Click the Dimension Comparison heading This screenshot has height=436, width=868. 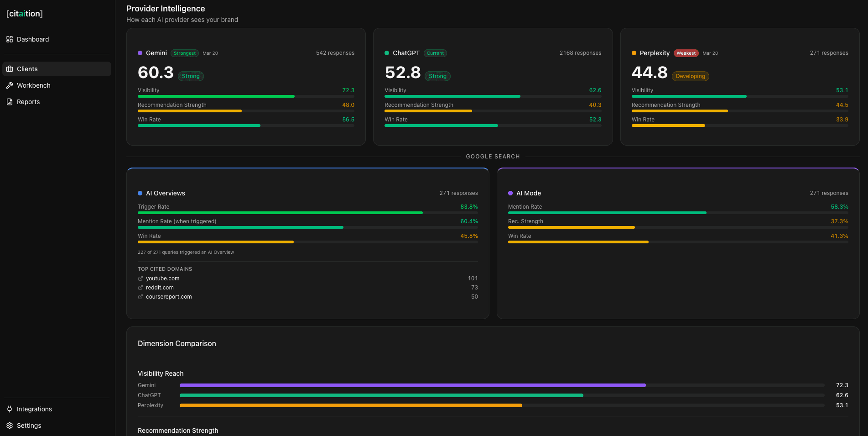[x=177, y=344]
